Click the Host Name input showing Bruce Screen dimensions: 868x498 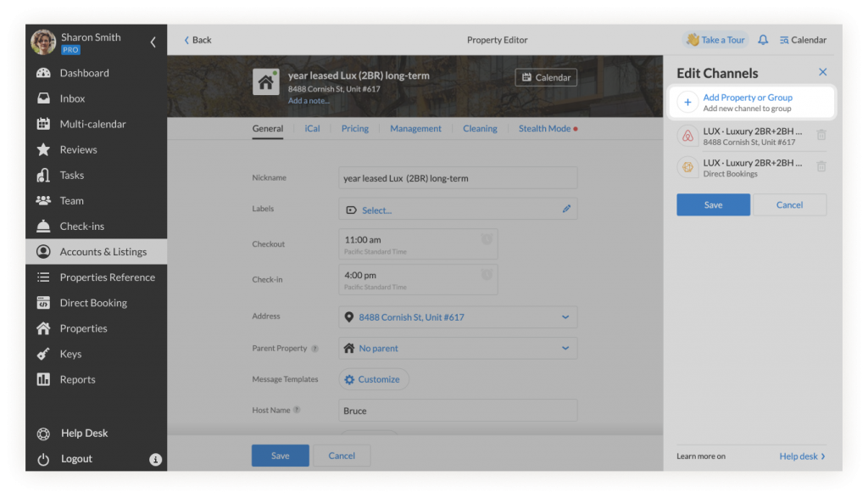(458, 410)
